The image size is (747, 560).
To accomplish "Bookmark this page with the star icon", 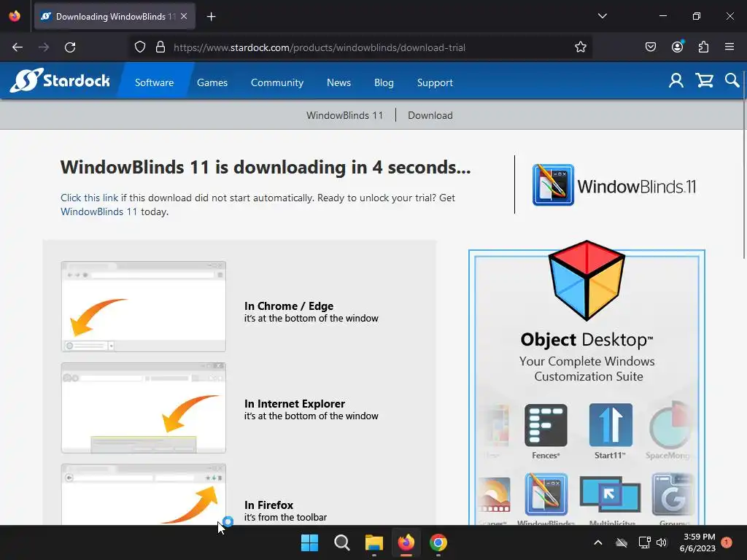I will tap(580, 47).
